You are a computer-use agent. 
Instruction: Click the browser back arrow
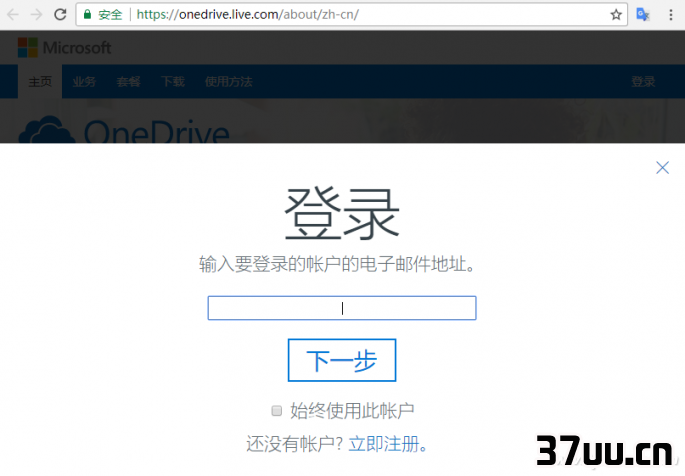pos(13,15)
